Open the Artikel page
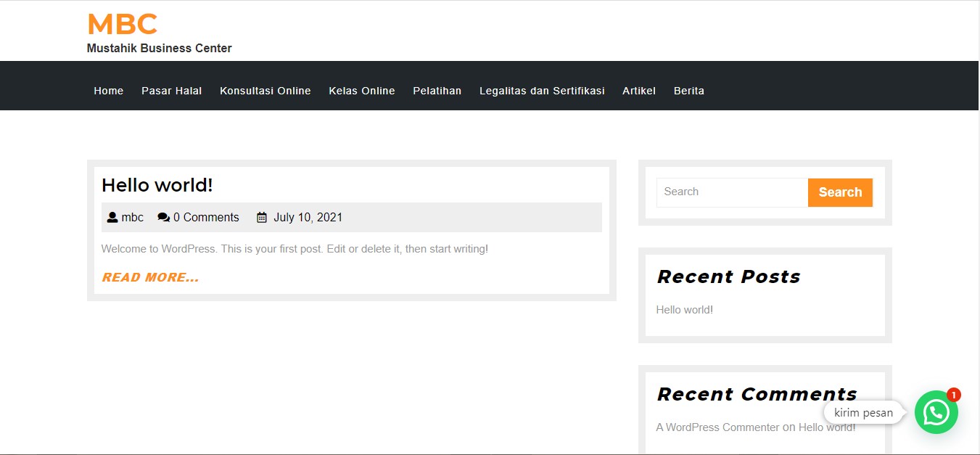The height and width of the screenshot is (455, 980). pos(638,91)
